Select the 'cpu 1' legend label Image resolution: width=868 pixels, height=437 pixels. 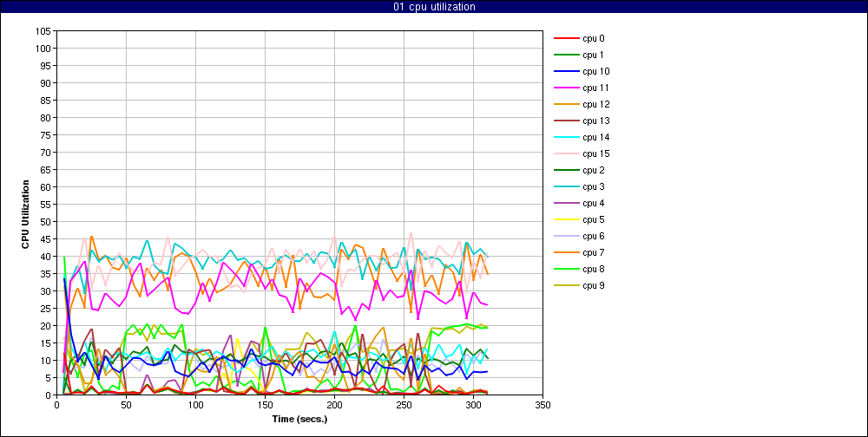pos(593,55)
